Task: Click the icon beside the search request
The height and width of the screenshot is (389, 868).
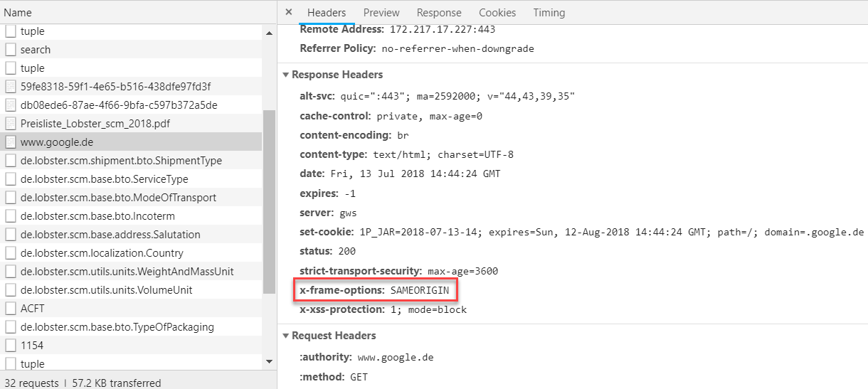Action: click(11, 50)
